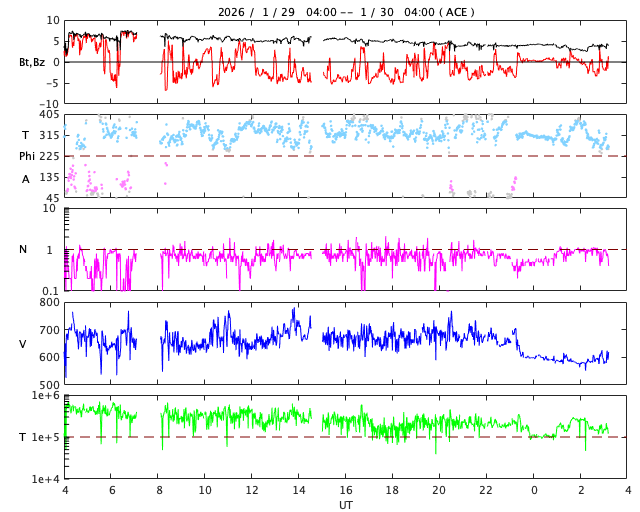Select hour 18 on the time axis

pos(393,491)
